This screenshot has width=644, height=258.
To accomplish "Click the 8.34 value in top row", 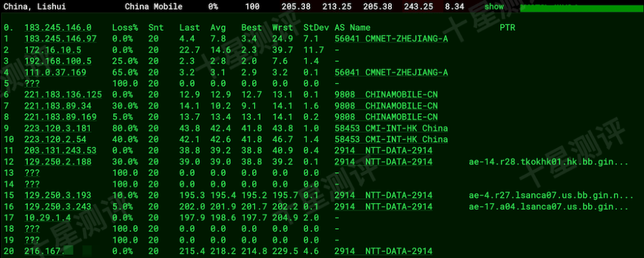I will tap(454, 7).
